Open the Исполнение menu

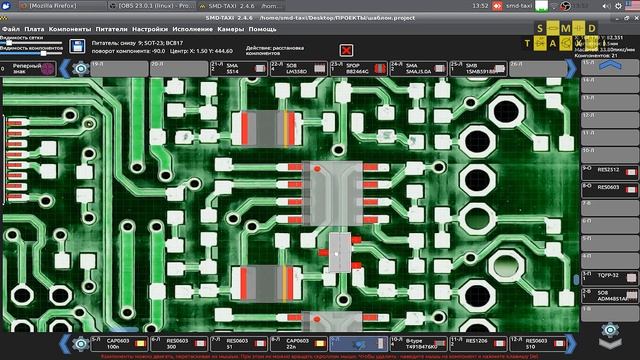pos(192,29)
